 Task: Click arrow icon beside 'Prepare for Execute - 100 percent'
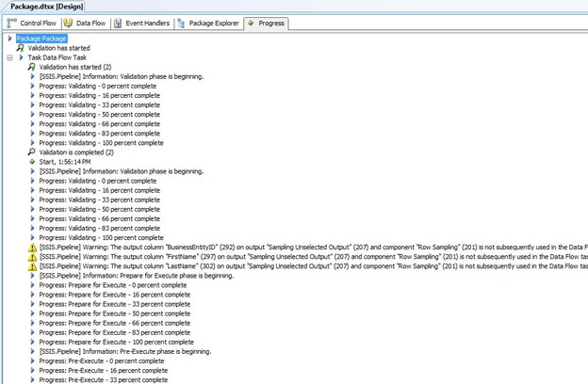[x=32, y=342]
